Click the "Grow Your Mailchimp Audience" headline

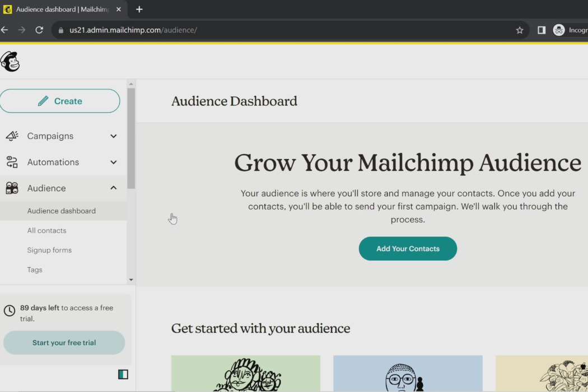click(x=408, y=163)
